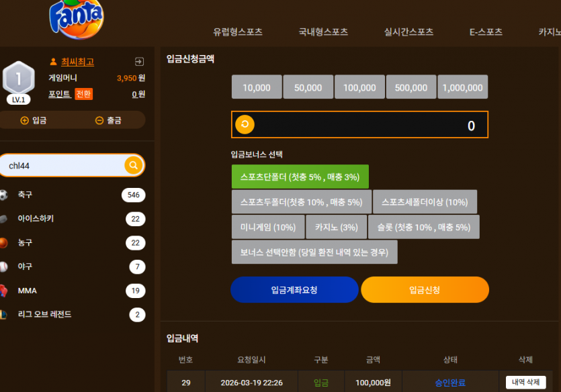Open the 야구 baseball category
Image resolution: width=561 pixels, height=392 pixels.
click(x=73, y=266)
